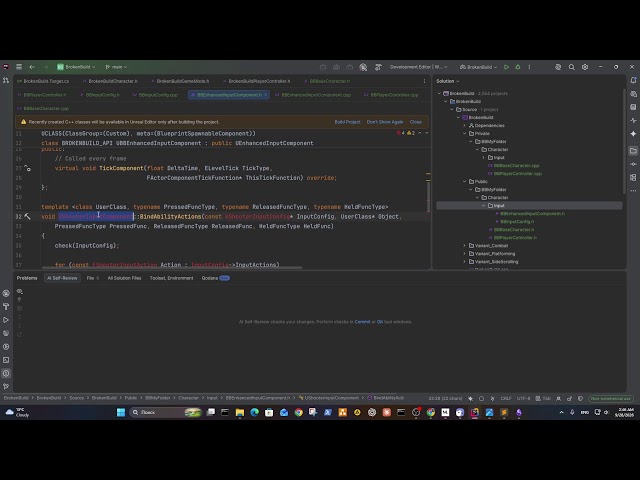Switch to BBInputConfig.cpp tab
Viewport: 640px width, 480px height.
[x=156, y=95]
